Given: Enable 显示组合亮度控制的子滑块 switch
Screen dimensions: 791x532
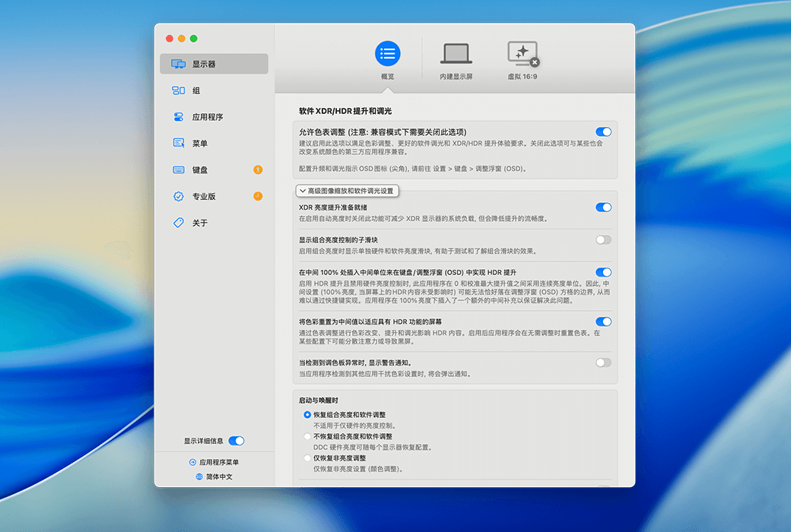Looking at the screenshot, I should pyautogui.click(x=603, y=240).
